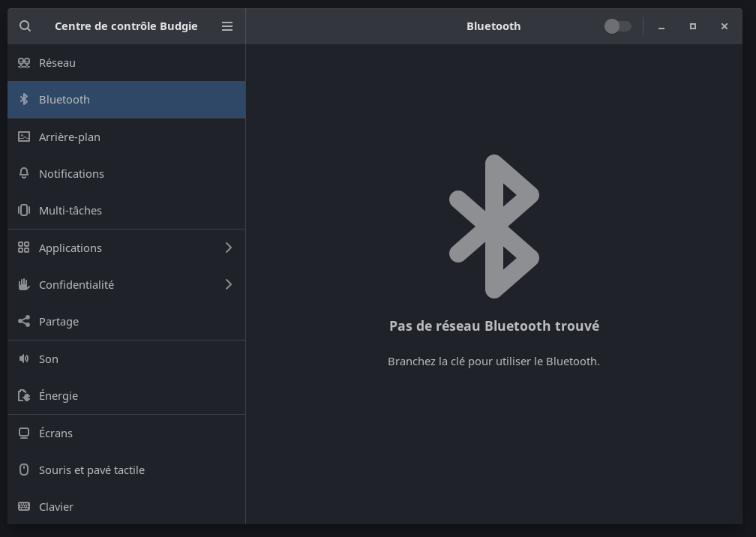Click the Confidentialité label in the sidebar
Viewport: 756px width, 537px height.
coord(76,285)
